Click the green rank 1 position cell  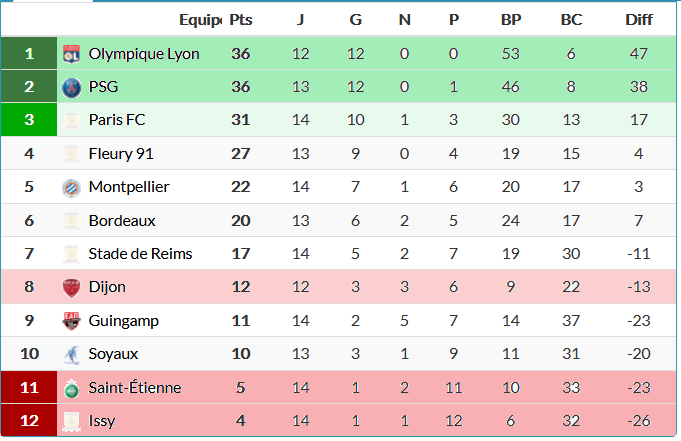click(29, 54)
